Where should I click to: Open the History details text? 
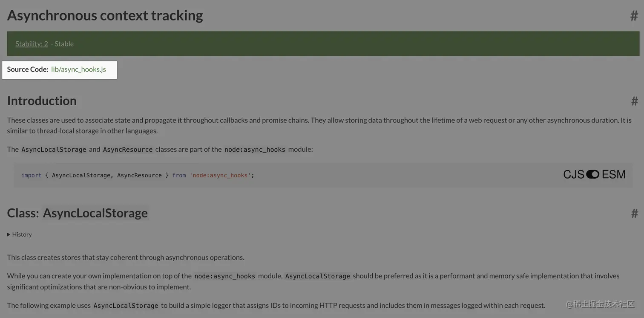click(22, 234)
